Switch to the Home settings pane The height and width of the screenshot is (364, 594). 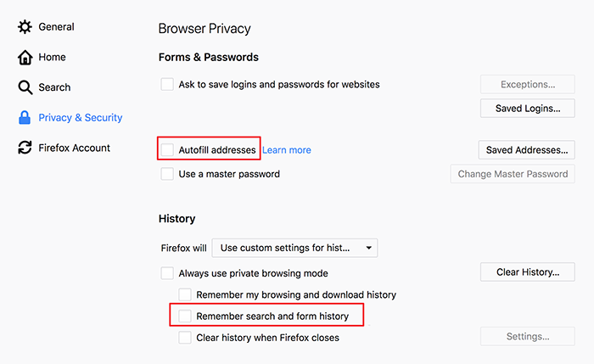click(x=52, y=57)
